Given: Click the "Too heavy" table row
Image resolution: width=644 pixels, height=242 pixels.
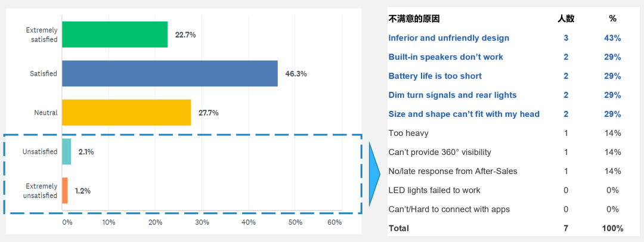Looking at the screenshot, I should 408,133.
